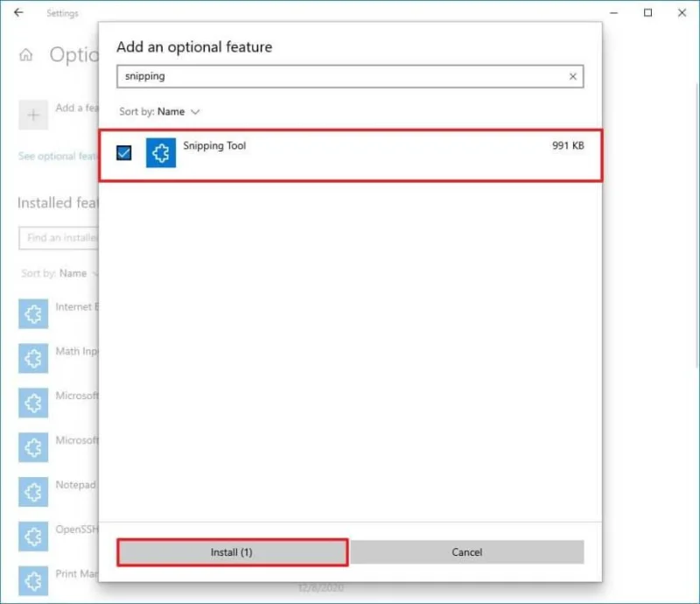The height and width of the screenshot is (604, 700).
Task: Click the Notepad feature icon
Action: [x=33, y=492]
